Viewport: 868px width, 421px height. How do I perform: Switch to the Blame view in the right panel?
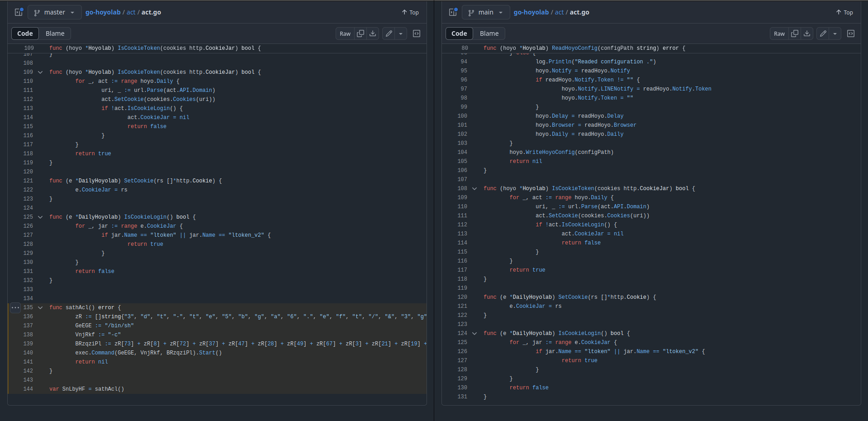click(x=489, y=33)
